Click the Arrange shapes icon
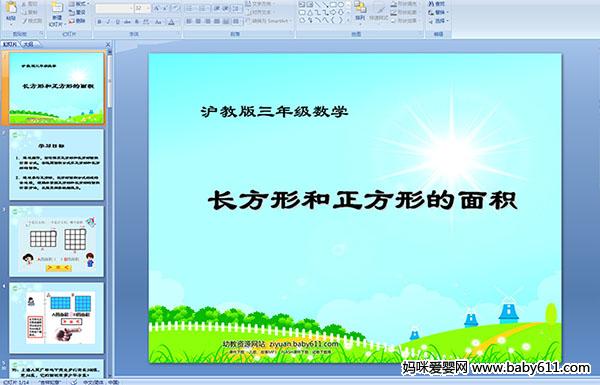 coord(360,10)
